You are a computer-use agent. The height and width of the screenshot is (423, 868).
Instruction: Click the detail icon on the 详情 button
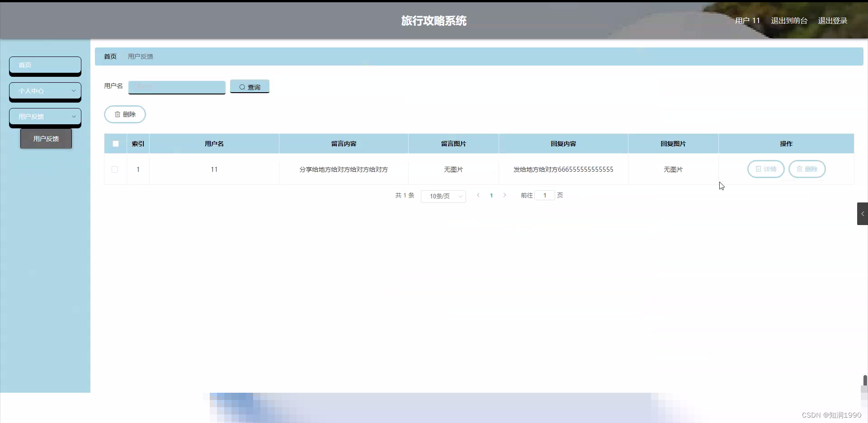[x=759, y=169]
